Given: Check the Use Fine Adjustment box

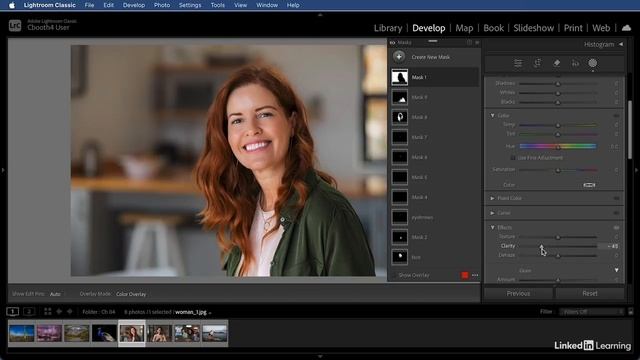Looking at the screenshot, I should (513, 158).
